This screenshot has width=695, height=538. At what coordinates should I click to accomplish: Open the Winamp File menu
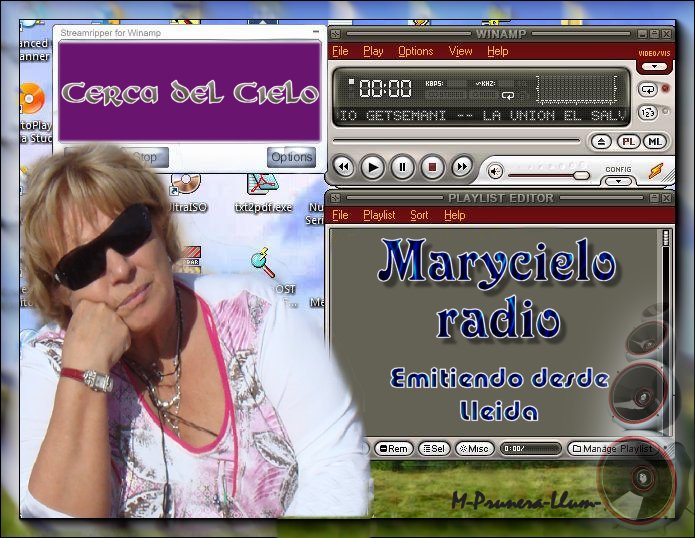340,51
